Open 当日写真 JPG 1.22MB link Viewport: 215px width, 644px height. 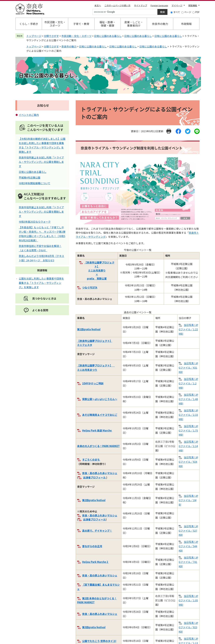click(188, 330)
